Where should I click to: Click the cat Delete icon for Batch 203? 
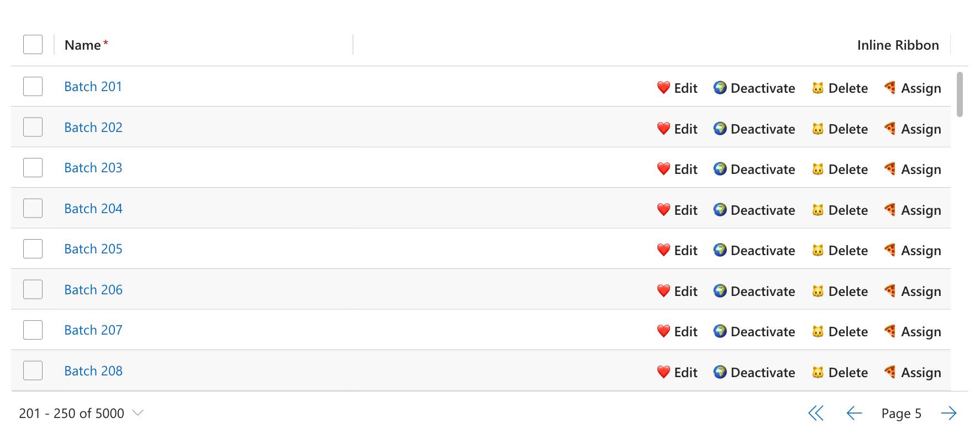[x=818, y=169]
